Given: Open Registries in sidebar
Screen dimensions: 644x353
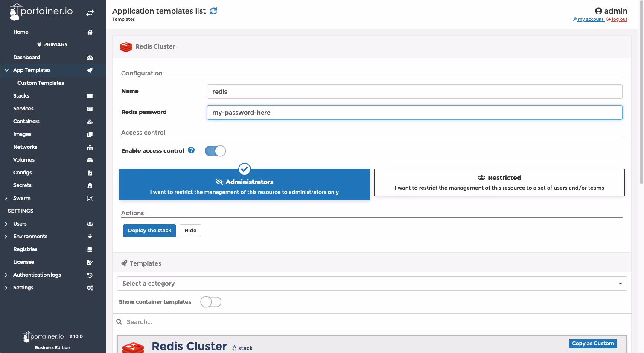Looking at the screenshot, I should [x=25, y=249].
